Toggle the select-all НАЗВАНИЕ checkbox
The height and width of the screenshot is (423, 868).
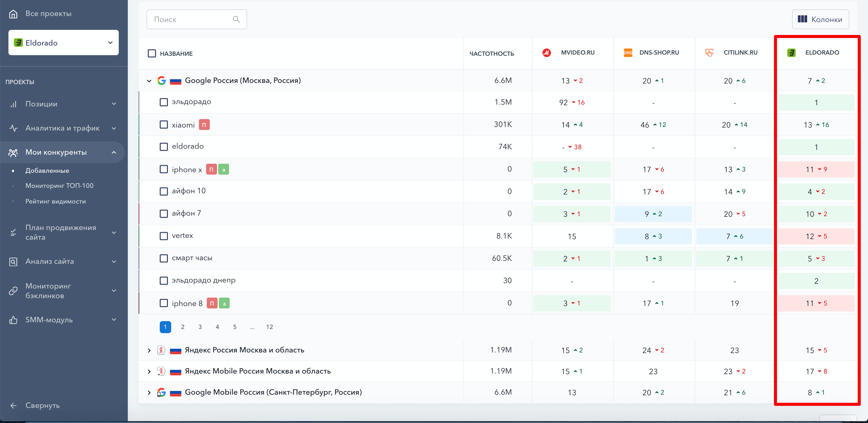click(152, 53)
